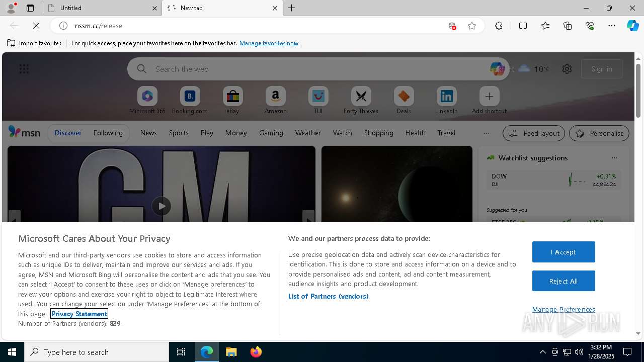Expand more categories ellipsis in MSN nav
The image size is (644, 362).
click(486, 133)
